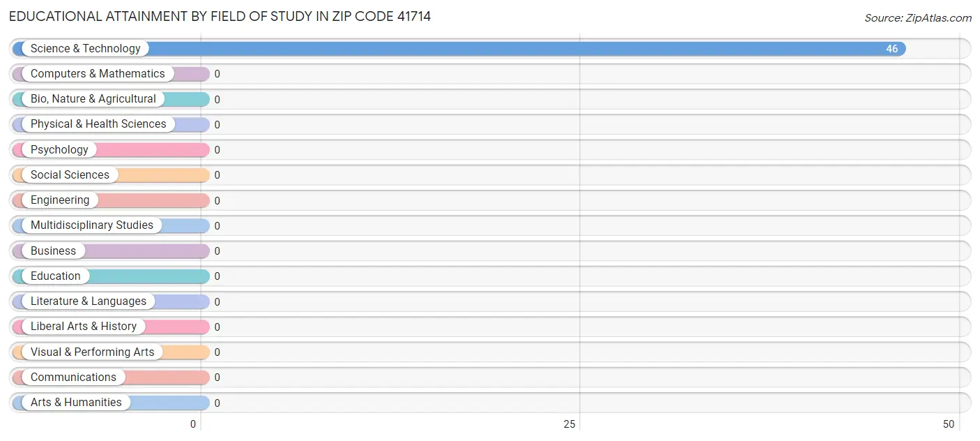Viewport: 980px width, 441px height.
Task: Click the Science & Technology label
Action: click(x=85, y=48)
